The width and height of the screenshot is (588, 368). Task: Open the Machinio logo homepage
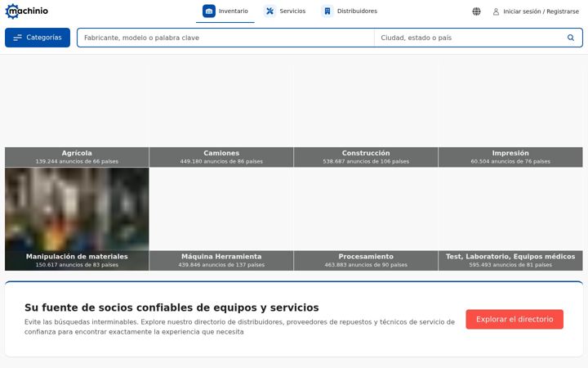27,11
